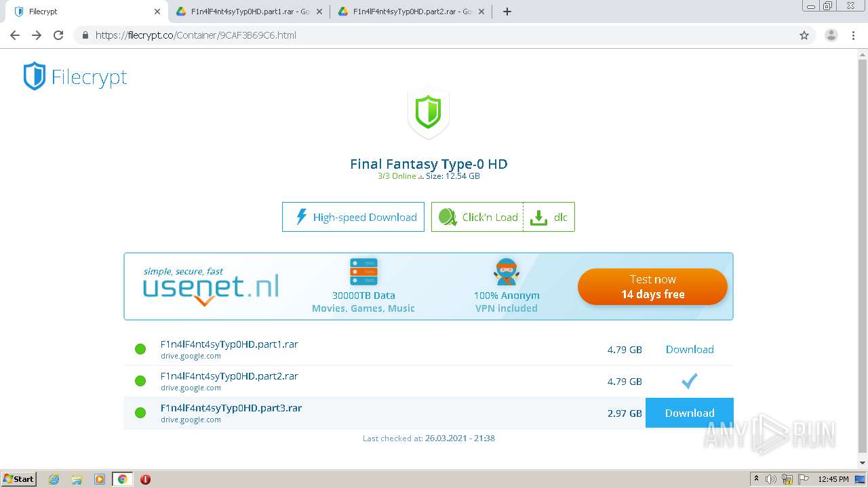The image size is (868, 488).
Task: Click the High-speed Download button
Action: point(353,217)
